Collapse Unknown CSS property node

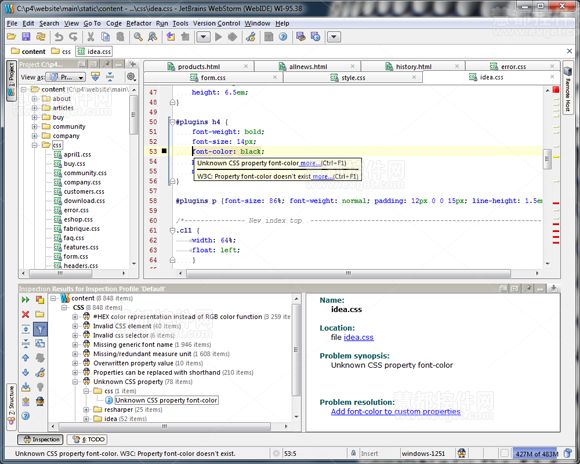[75, 381]
